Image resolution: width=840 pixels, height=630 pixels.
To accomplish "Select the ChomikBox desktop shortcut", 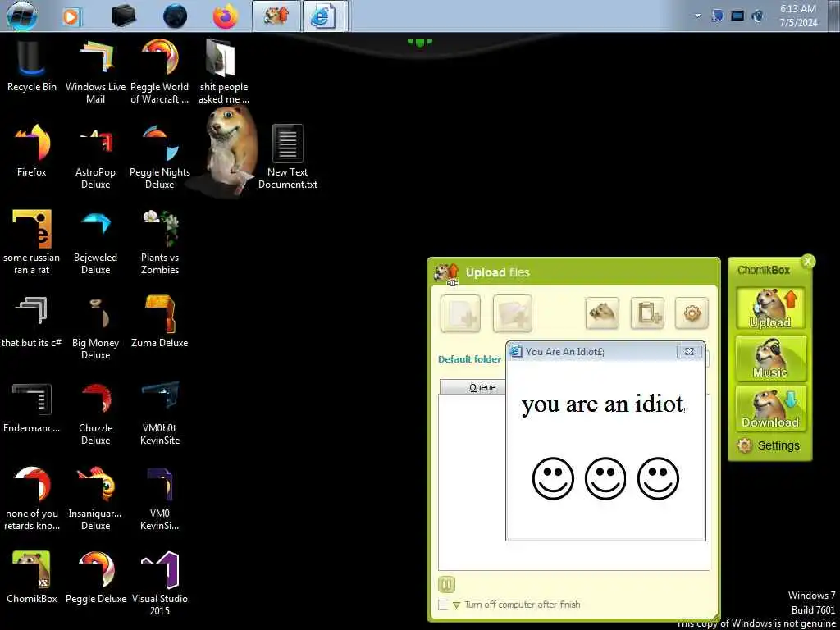I will (32, 577).
